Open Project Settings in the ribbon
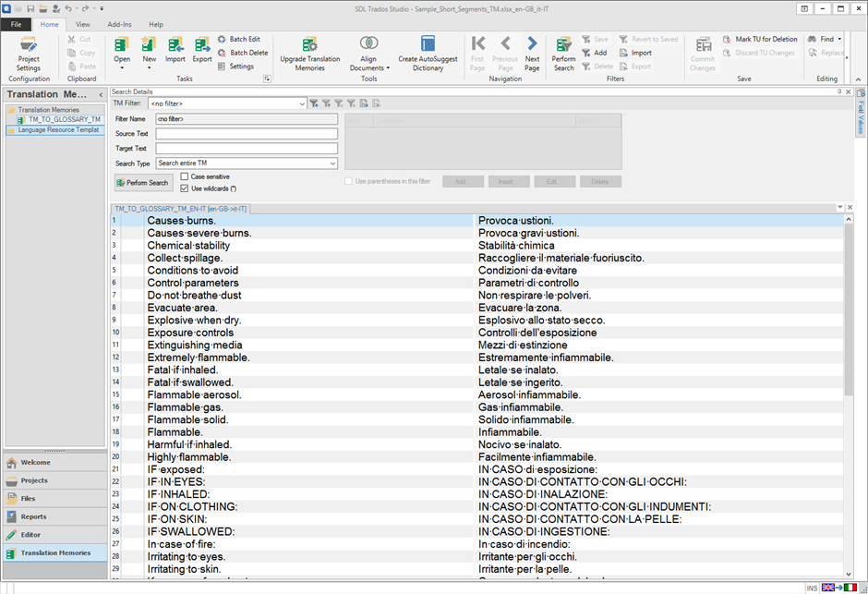Viewport: 868px width, 594px height. click(x=29, y=54)
